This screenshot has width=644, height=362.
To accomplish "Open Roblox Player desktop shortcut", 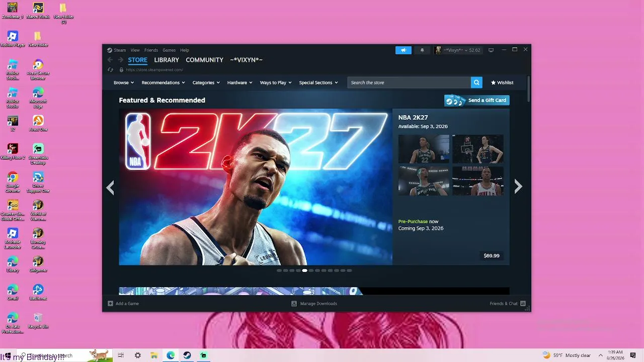I will pos(13,39).
